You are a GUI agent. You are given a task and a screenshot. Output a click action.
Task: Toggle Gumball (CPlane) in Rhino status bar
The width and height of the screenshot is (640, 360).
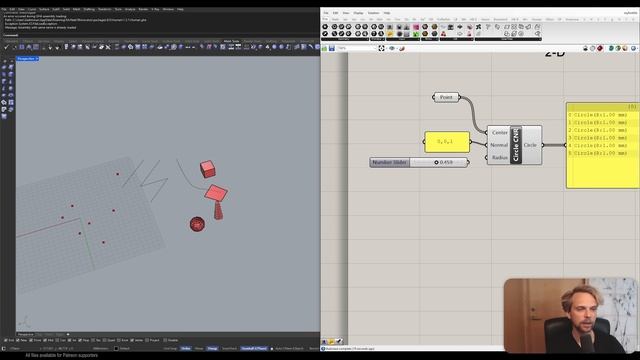tap(254, 349)
